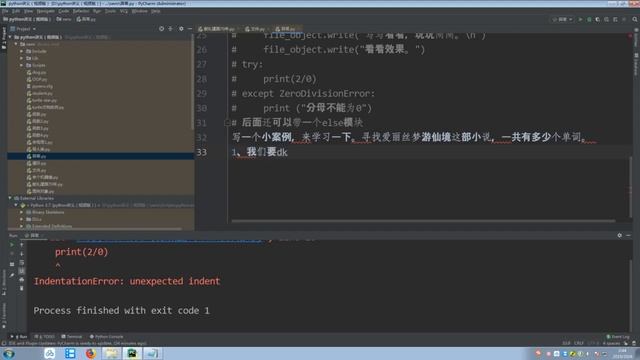The height and width of the screenshot is (360, 640).
Task: Open the Terminal tool window tab
Action: [72, 337]
